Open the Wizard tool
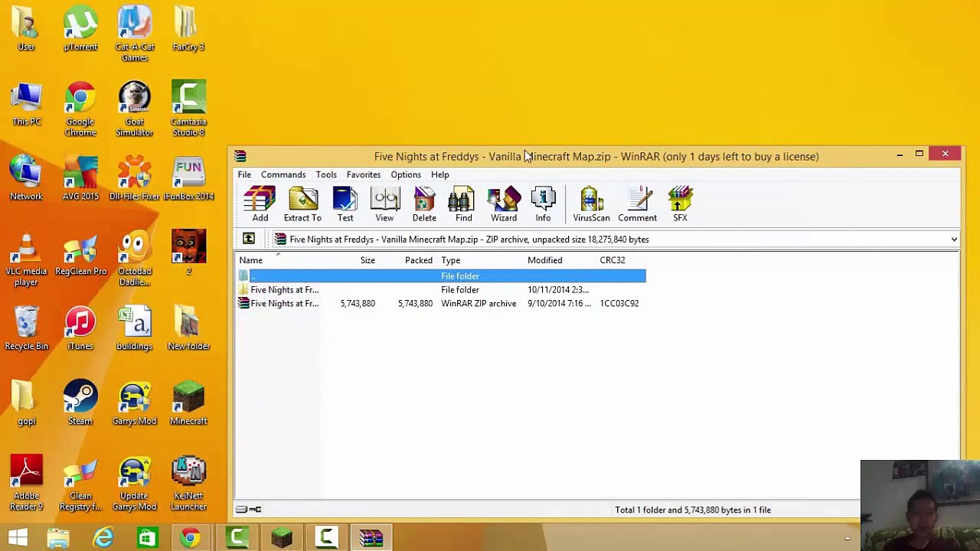 504,204
